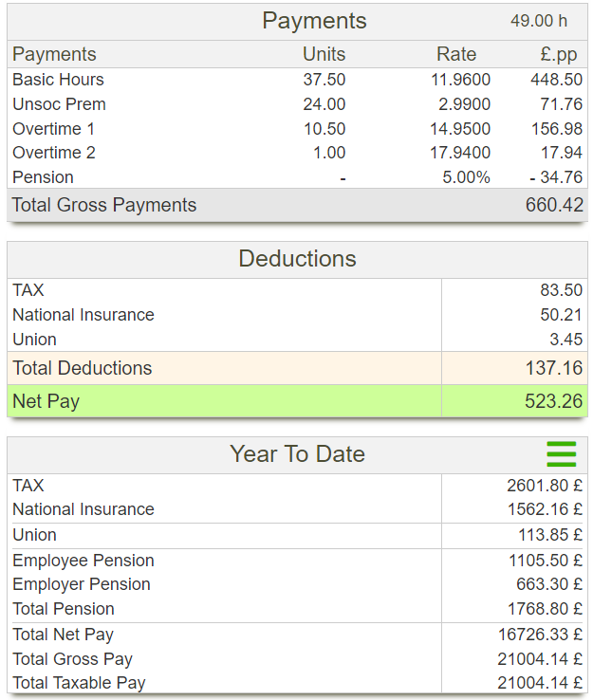This screenshot has height=700, width=593.
Task: Select the Total Deductions amount 137.16
Action: (x=554, y=368)
